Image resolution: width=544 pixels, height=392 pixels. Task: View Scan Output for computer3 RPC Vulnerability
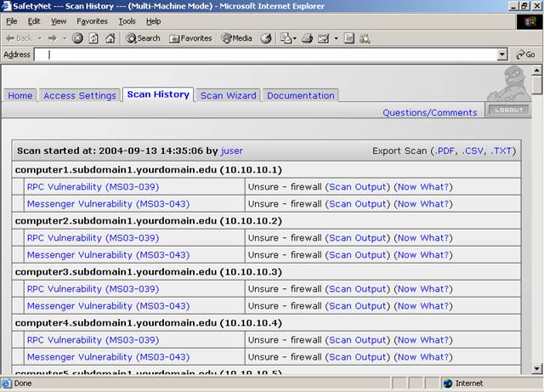pyautogui.click(x=358, y=289)
